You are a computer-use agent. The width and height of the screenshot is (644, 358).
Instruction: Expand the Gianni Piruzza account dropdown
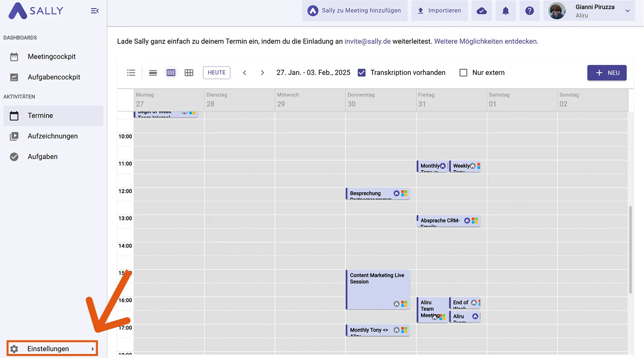(x=627, y=11)
